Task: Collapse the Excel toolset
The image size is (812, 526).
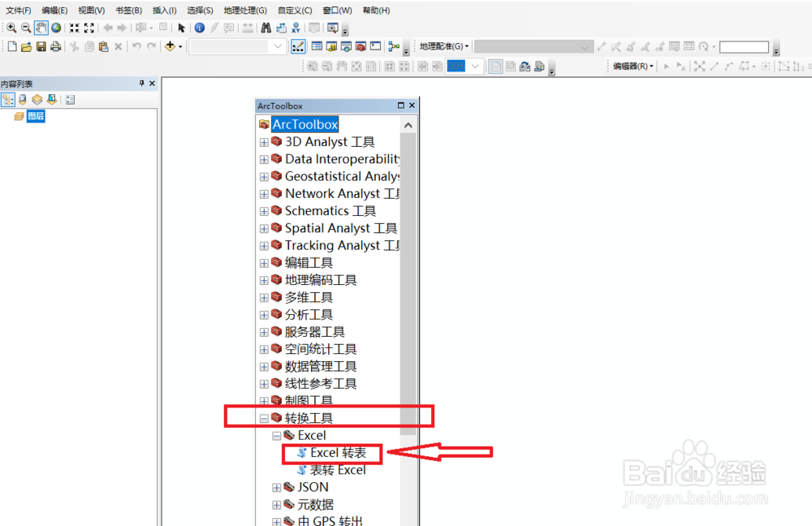Action: (x=277, y=436)
